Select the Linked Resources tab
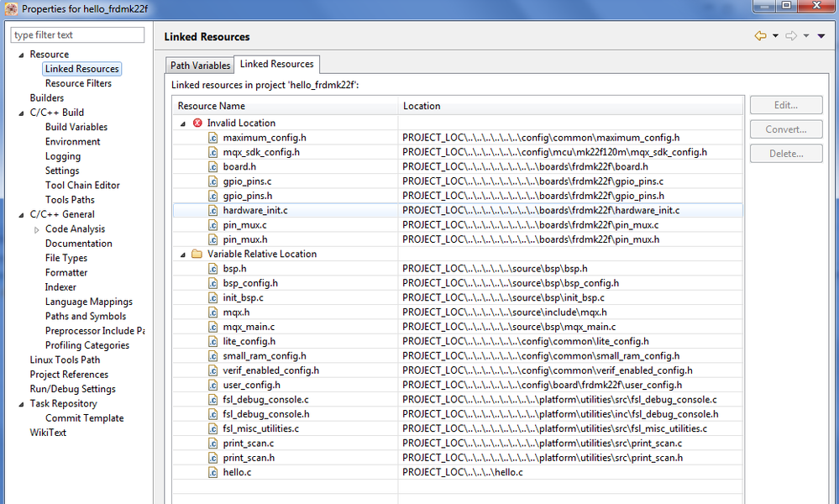 click(276, 64)
